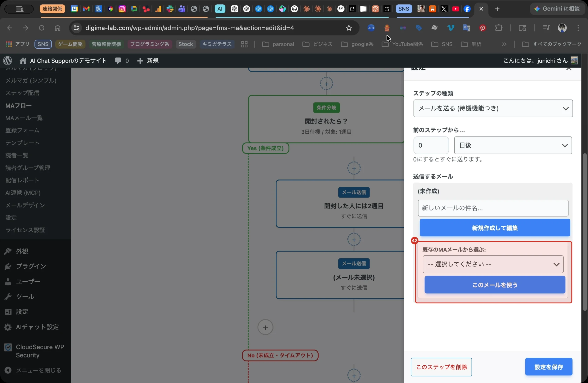Open the Slack pinned tab
Viewport: 588px width, 383px height.
pos(170,9)
